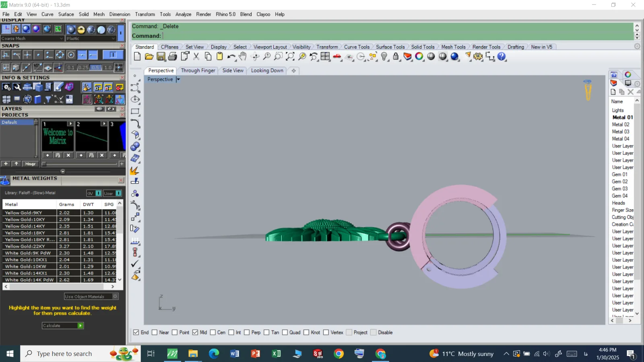Select the Zoom Extents icon
Screen dimensions: 644x362
point(290,57)
